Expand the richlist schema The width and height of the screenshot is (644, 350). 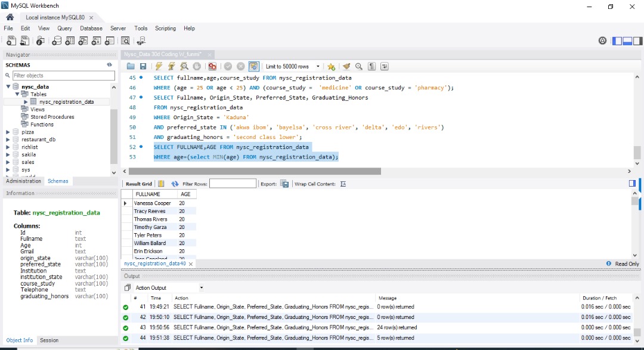(x=8, y=147)
